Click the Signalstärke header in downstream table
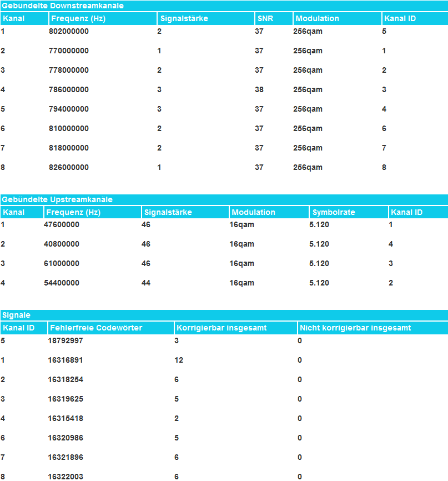The image size is (448, 481). (x=184, y=18)
